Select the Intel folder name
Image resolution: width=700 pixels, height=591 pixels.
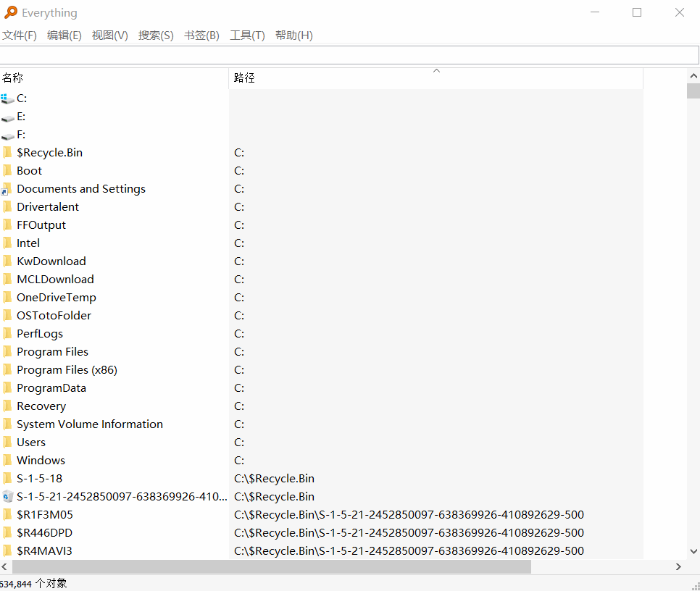point(28,243)
